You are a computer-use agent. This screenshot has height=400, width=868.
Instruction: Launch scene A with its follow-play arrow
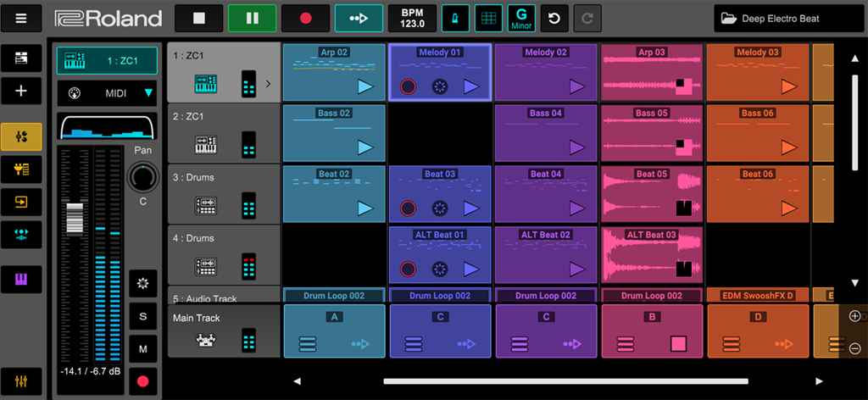(x=360, y=344)
